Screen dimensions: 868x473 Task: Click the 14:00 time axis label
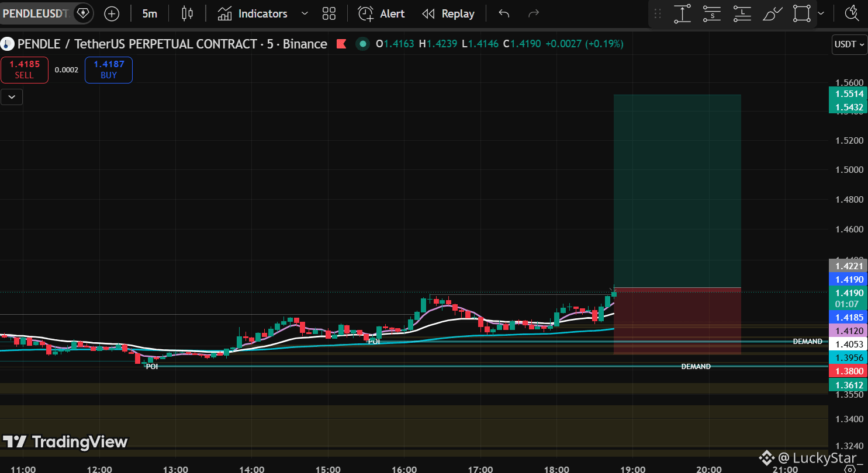[x=252, y=469]
